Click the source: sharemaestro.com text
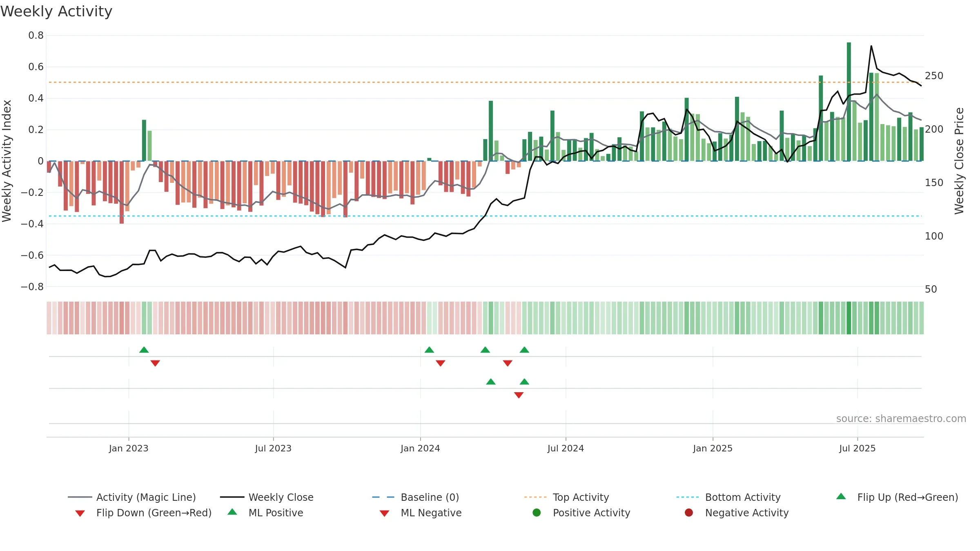This screenshot has width=980, height=551. tap(901, 419)
